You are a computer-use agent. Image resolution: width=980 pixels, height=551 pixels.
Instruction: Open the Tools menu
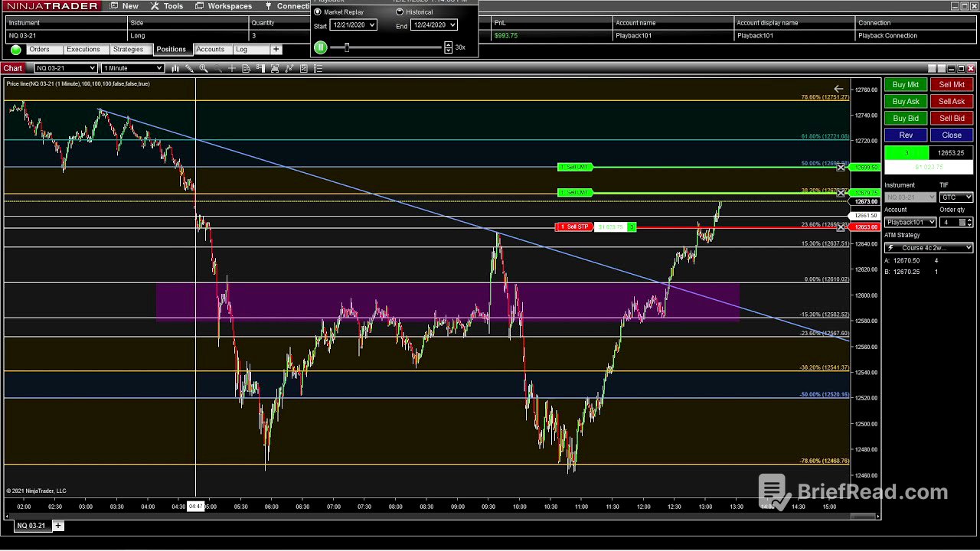tap(172, 6)
